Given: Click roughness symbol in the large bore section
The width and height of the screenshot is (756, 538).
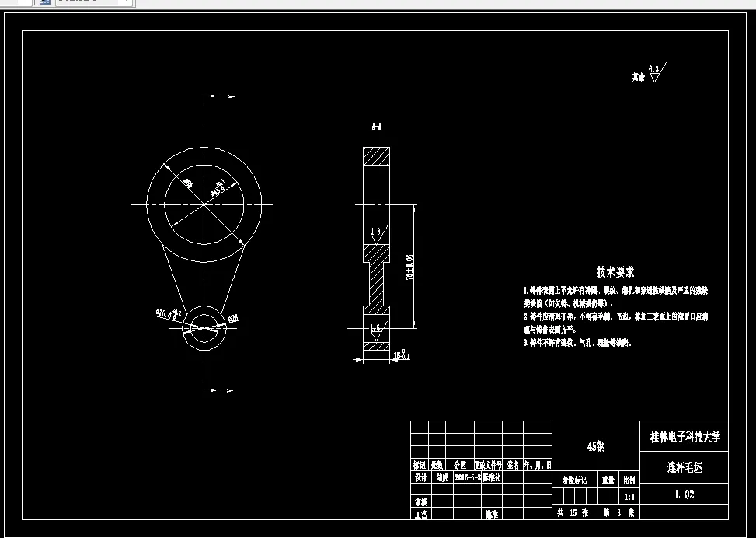Looking at the screenshot, I should [379, 233].
